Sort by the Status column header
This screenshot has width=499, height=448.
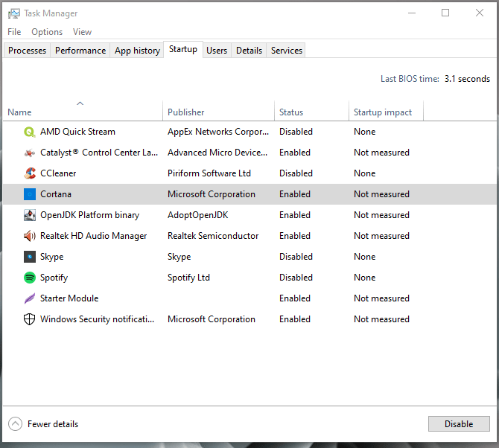tap(311, 112)
